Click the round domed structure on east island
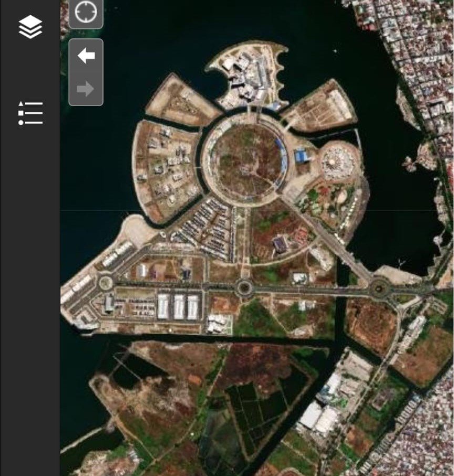The image size is (454, 476). click(335, 160)
